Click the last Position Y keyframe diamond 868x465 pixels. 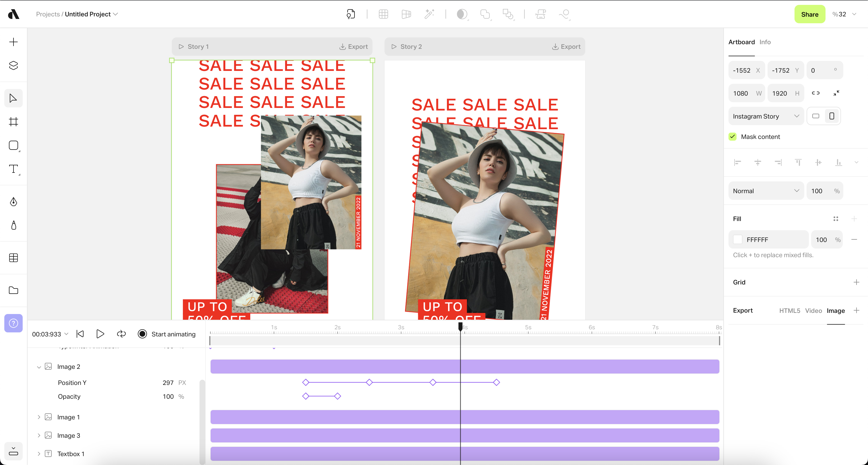496,382
